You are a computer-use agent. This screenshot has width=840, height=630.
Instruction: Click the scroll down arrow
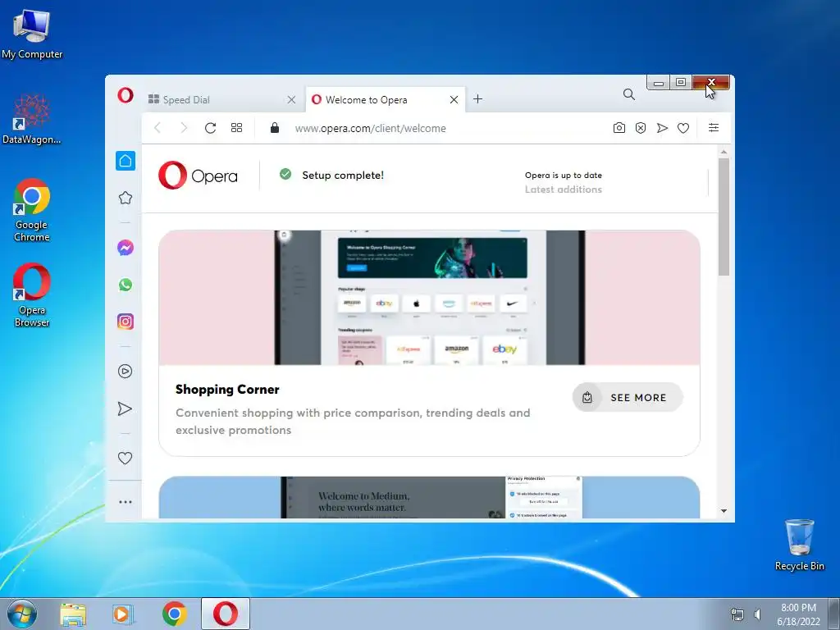[724, 511]
